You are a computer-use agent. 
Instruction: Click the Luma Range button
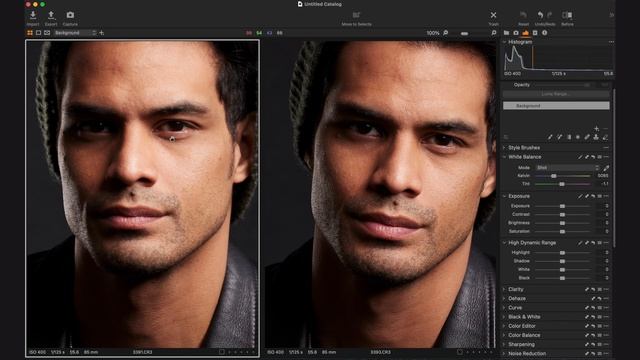point(556,94)
